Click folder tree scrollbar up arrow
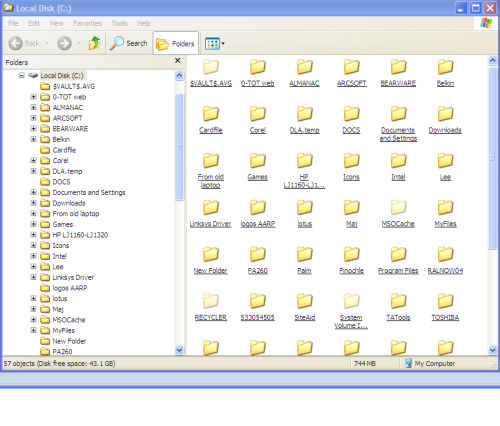This screenshot has width=500, height=426. coord(179,76)
